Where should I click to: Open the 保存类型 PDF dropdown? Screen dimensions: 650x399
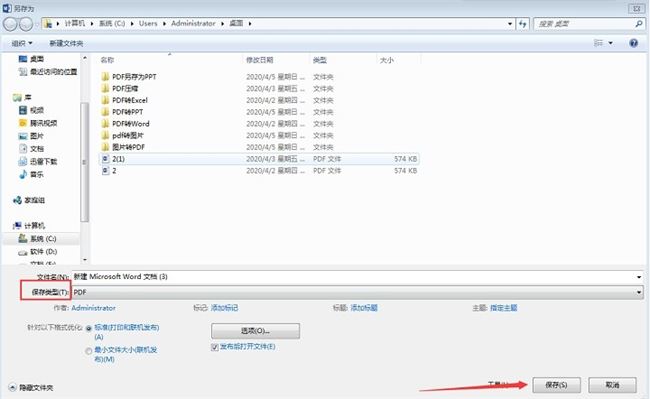tap(358, 292)
